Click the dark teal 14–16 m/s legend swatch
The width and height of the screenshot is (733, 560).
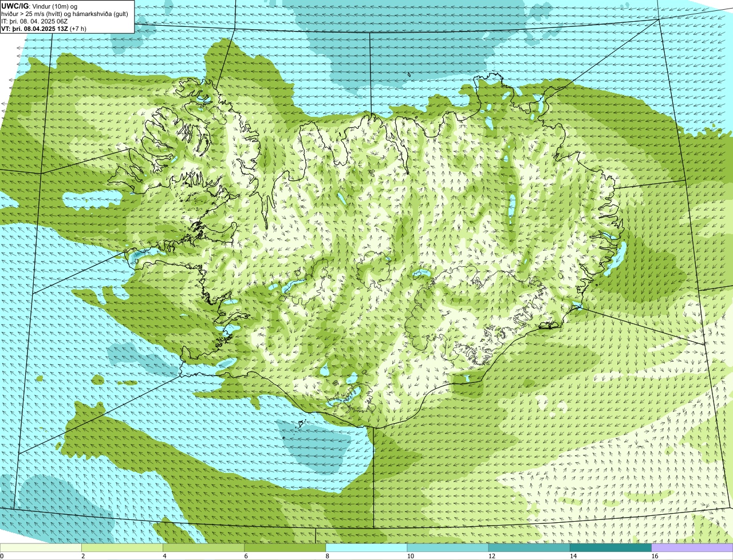point(610,547)
